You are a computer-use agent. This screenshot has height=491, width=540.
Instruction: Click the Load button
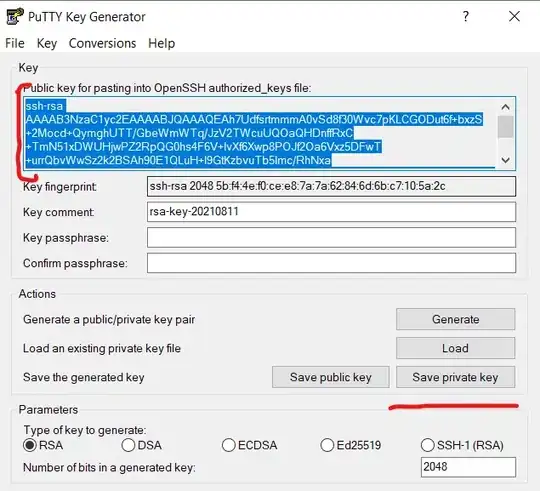pos(456,348)
